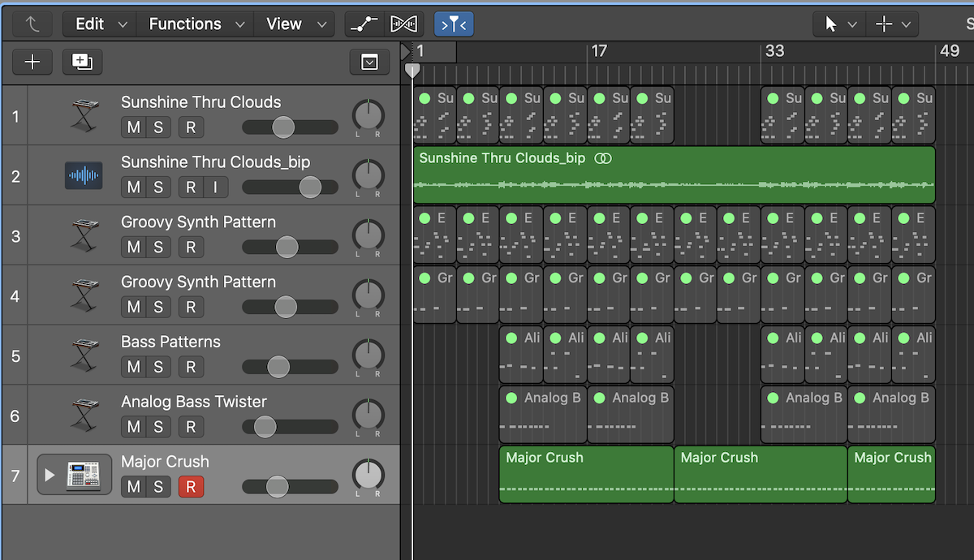
Task: Select track name Major Crush
Action: (x=165, y=462)
